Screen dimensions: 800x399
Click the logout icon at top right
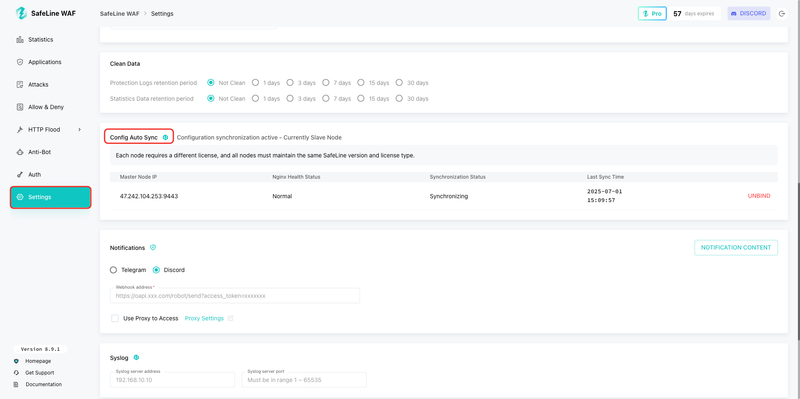[781, 14]
